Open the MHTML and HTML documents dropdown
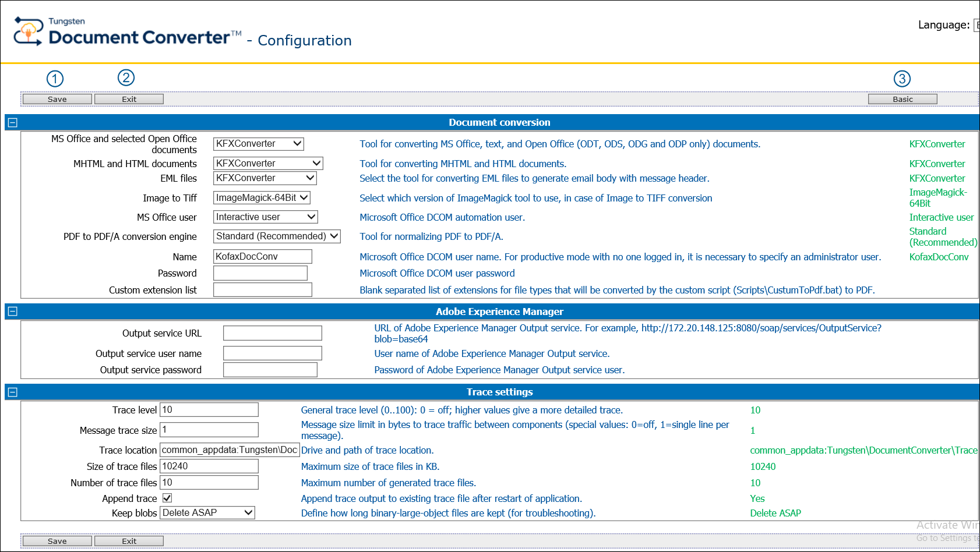Viewport: 980px width, 552px height. tap(267, 164)
